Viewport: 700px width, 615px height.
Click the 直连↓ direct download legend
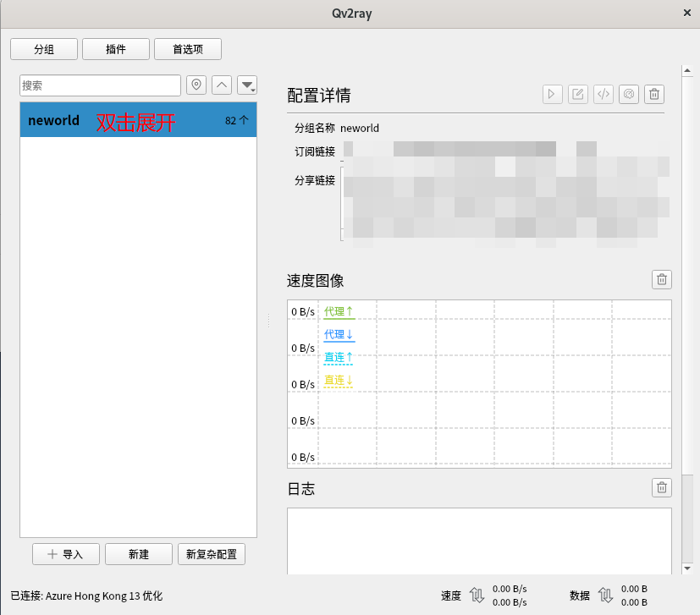tap(339, 381)
